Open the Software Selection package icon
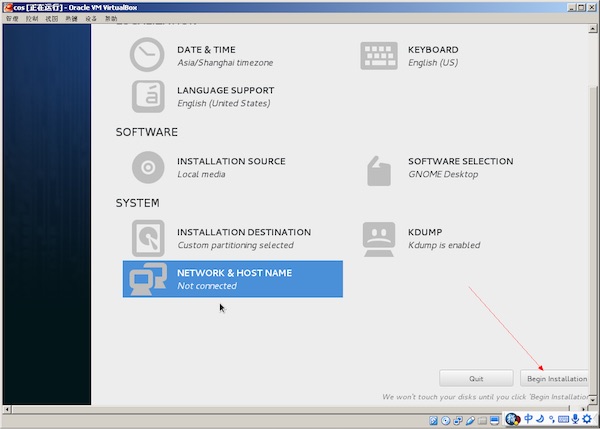The height and width of the screenshot is (429, 600). (x=379, y=168)
